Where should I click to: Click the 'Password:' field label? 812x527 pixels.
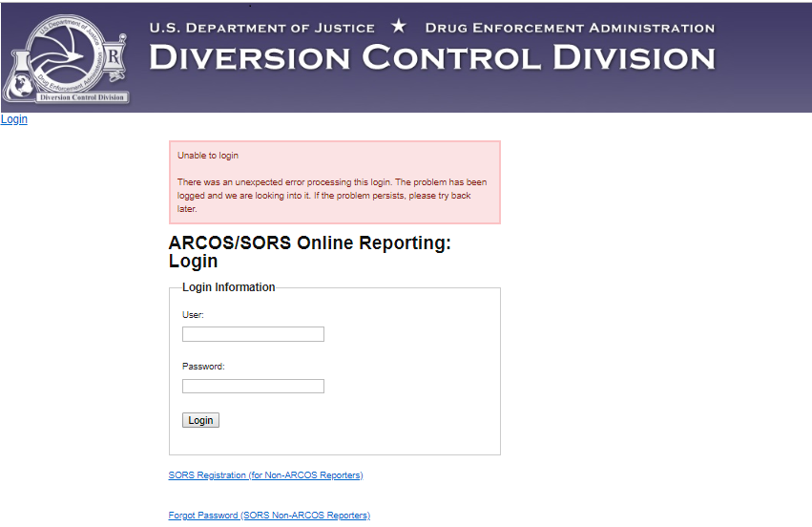coord(203,367)
